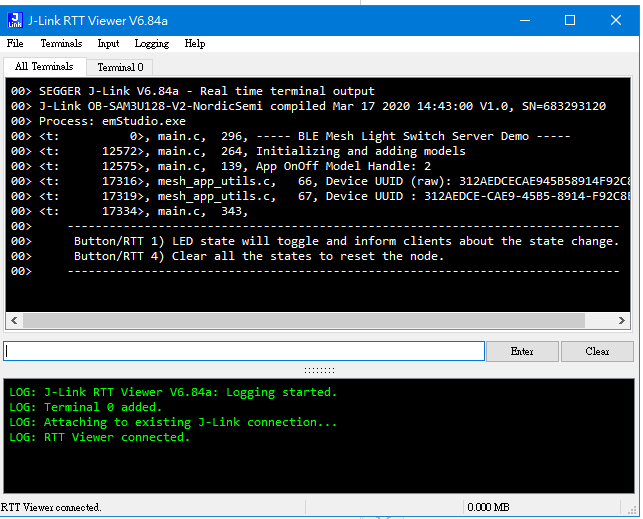Screen dimensions: 643x519
Task: Click 'App OnOff Model Handle: 2' line
Action: pyautogui.click(x=221, y=166)
